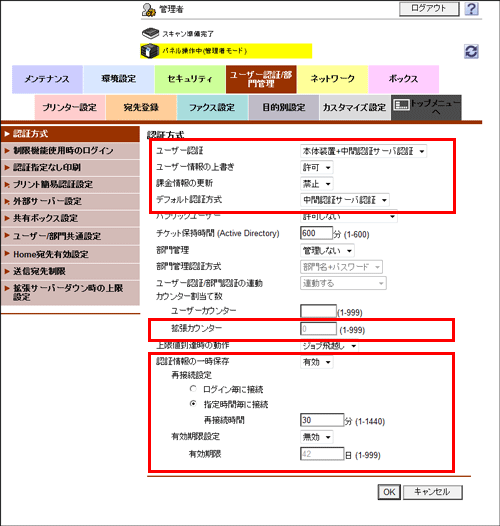The image size is (500, 526).
Task: Click the panel operation status icon
Action: click(x=149, y=51)
